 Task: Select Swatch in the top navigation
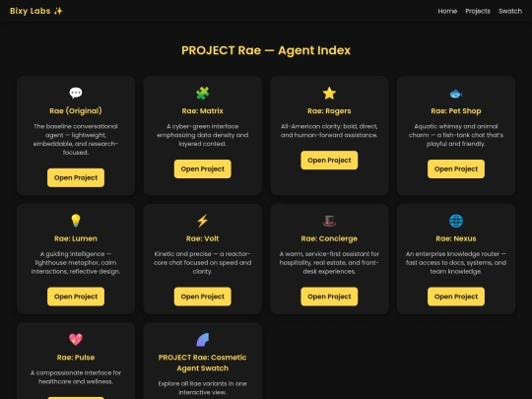click(510, 11)
